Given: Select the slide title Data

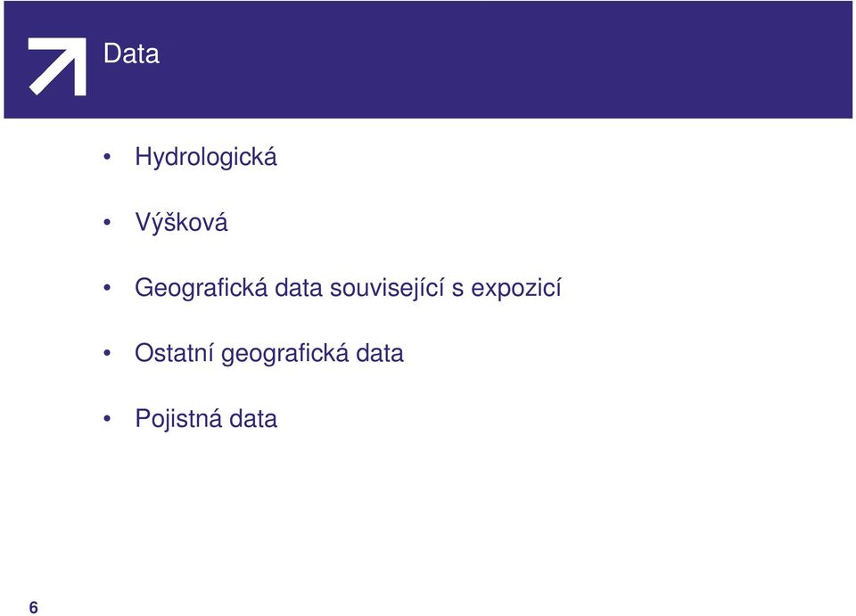Looking at the screenshot, I should pyautogui.click(x=131, y=53).
